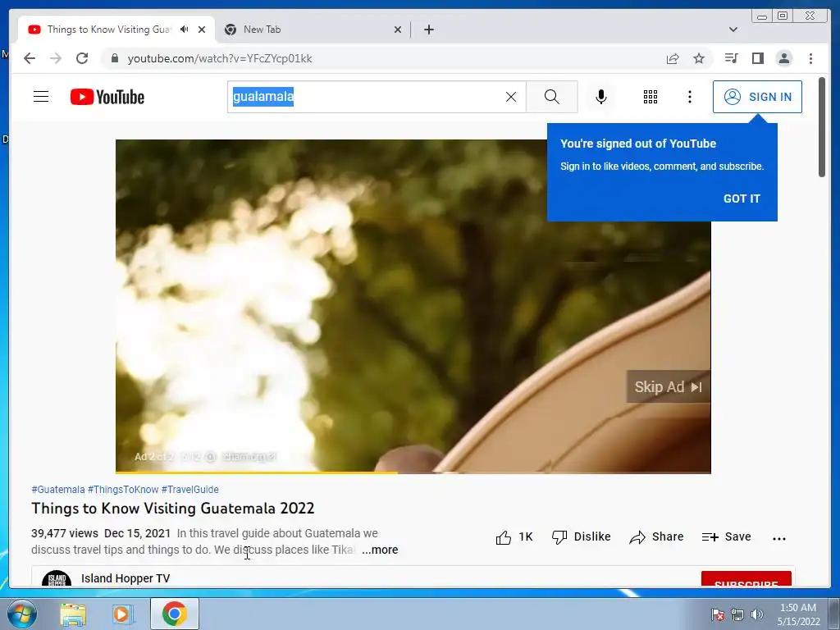Open more actions ellipsis beside Save
The width and height of the screenshot is (840, 630).
coord(779,538)
